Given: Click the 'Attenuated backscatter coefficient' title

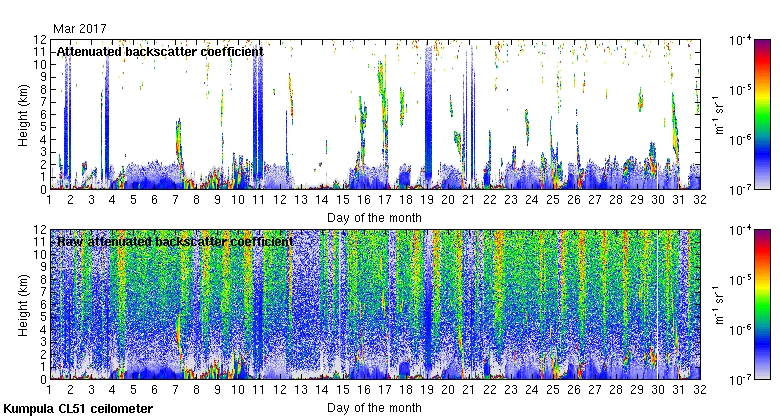Looking at the screenshot, I should point(160,52).
